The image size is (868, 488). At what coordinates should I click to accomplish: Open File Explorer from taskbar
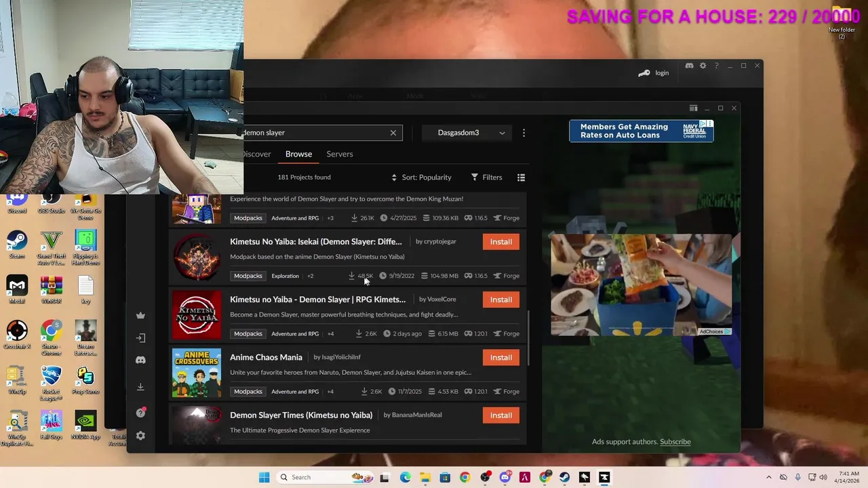[425, 477]
